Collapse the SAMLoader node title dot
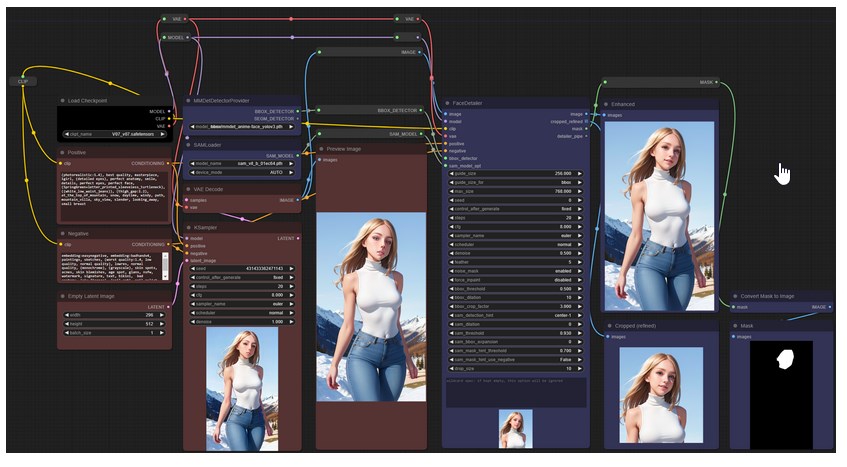This screenshot has width=847, height=467. pyautogui.click(x=189, y=145)
